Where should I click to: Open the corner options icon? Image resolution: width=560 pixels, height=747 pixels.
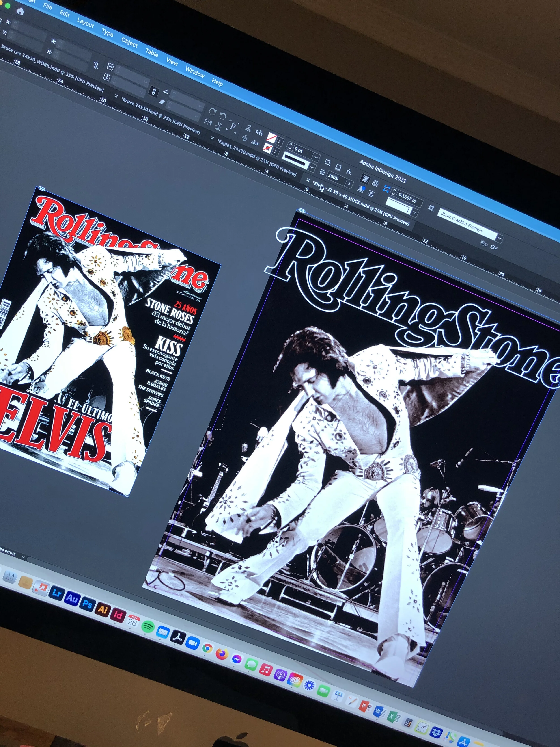(x=386, y=189)
